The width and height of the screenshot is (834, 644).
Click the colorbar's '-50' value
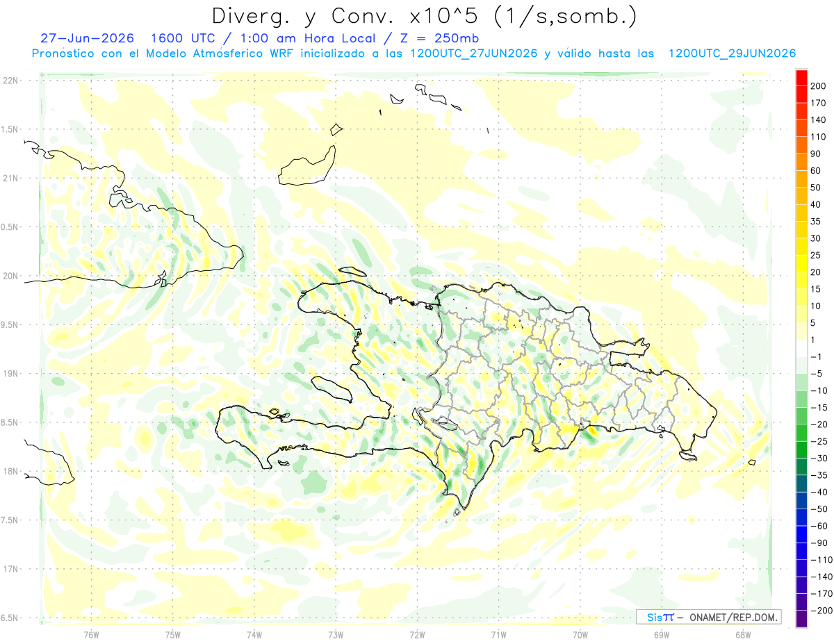[x=819, y=509]
